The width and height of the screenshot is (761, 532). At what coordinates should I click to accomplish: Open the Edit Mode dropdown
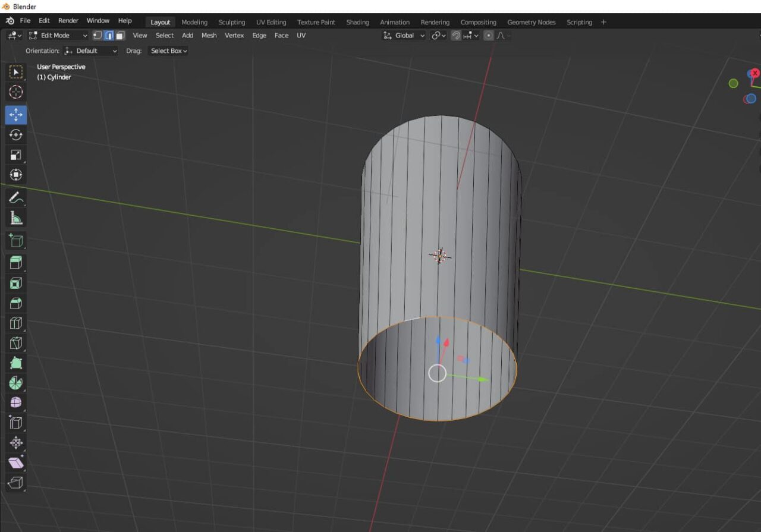click(x=56, y=35)
